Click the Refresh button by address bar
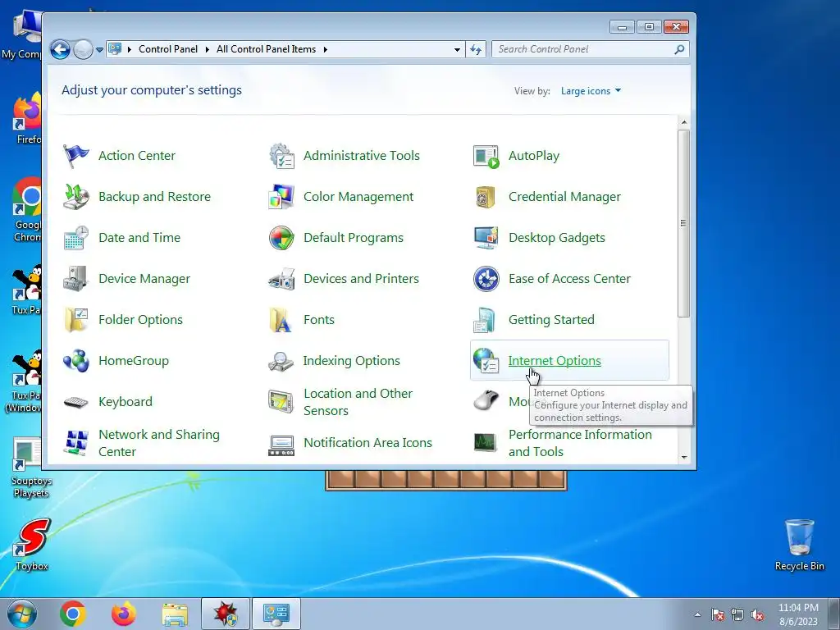 [x=476, y=49]
